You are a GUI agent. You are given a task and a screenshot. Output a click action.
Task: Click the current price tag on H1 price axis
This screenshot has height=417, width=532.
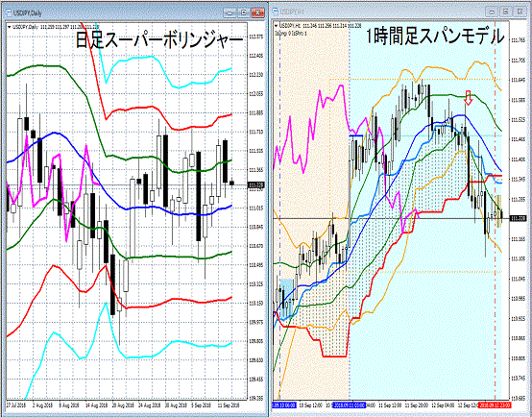click(518, 218)
